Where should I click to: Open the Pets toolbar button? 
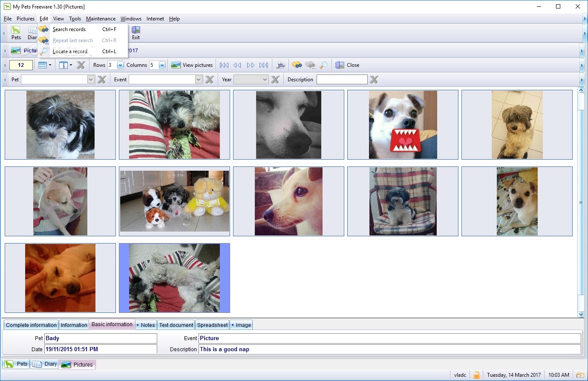(x=16, y=33)
